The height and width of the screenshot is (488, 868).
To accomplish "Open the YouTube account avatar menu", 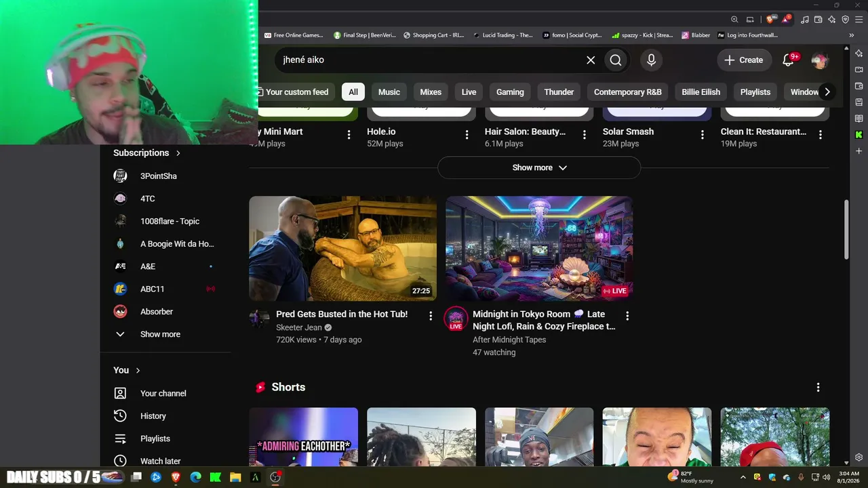I will [x=819, y=60].
